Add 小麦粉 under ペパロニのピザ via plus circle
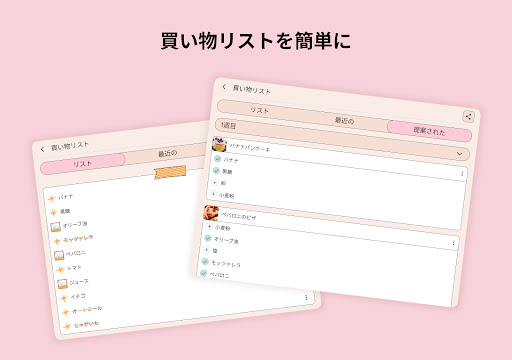Image resolution: width=512 pixels, height=360 pixels. pos(209,226)
